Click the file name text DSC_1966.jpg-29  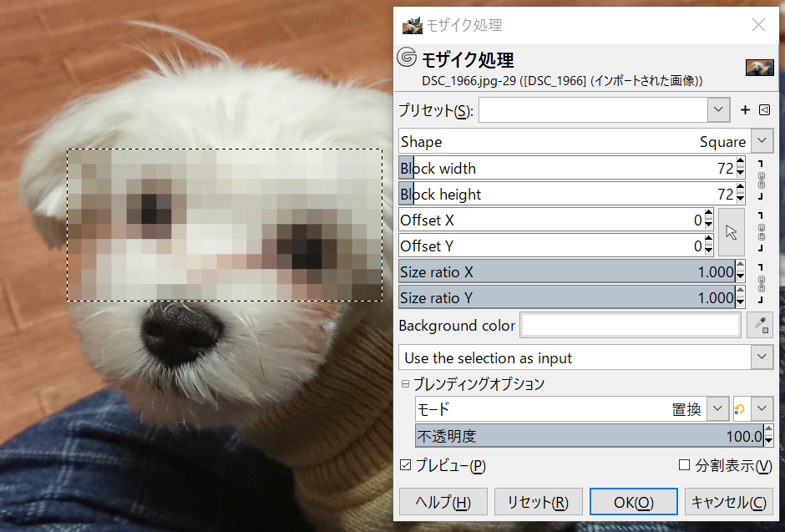468,80
